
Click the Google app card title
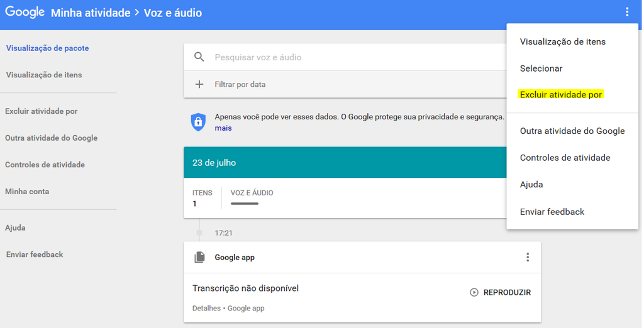pyautogui.click(x=235, y=258)
